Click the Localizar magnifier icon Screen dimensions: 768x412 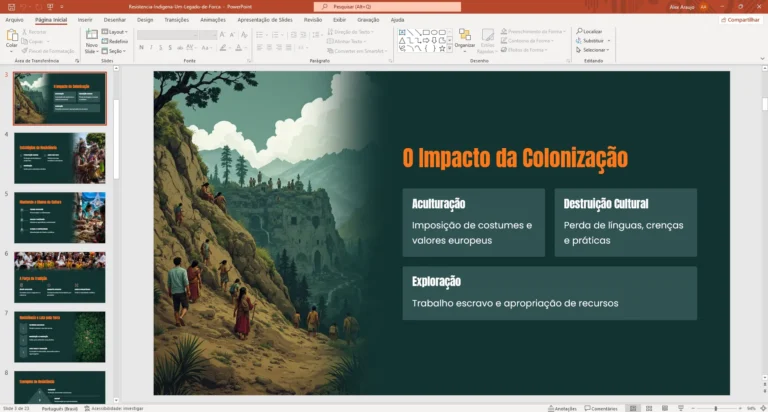pos(579,31)
